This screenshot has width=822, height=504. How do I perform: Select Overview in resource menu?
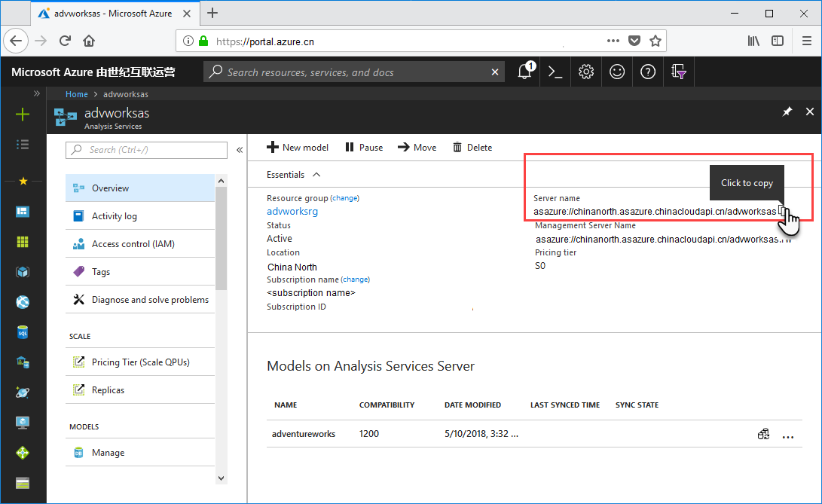140,188
